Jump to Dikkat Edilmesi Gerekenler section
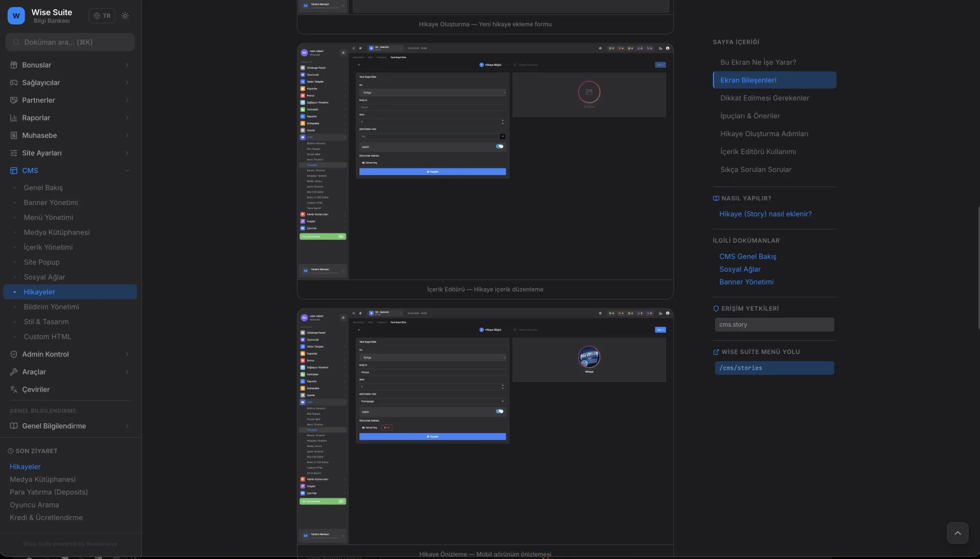Viewport: 980px width, 559px height. 765,98
